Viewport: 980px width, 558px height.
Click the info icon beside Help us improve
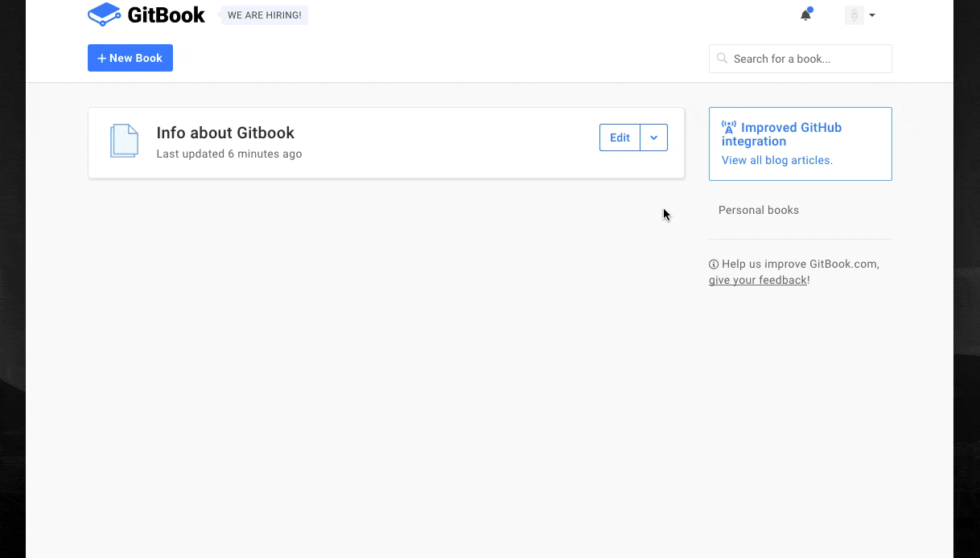[x=714, y=264]
